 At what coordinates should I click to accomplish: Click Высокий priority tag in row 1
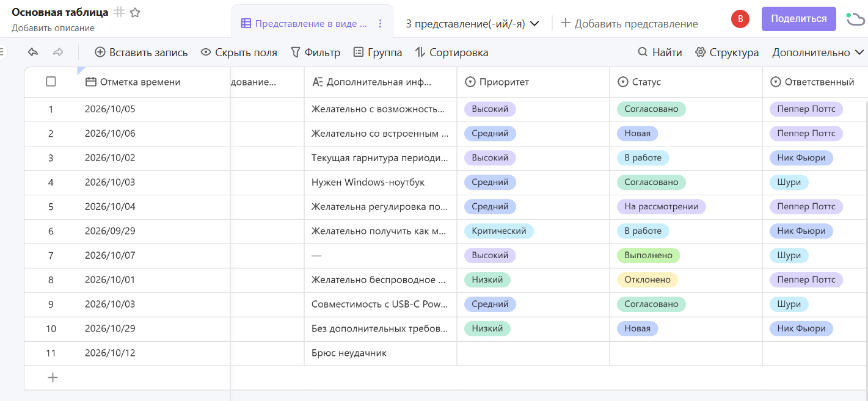click(490, 109)
